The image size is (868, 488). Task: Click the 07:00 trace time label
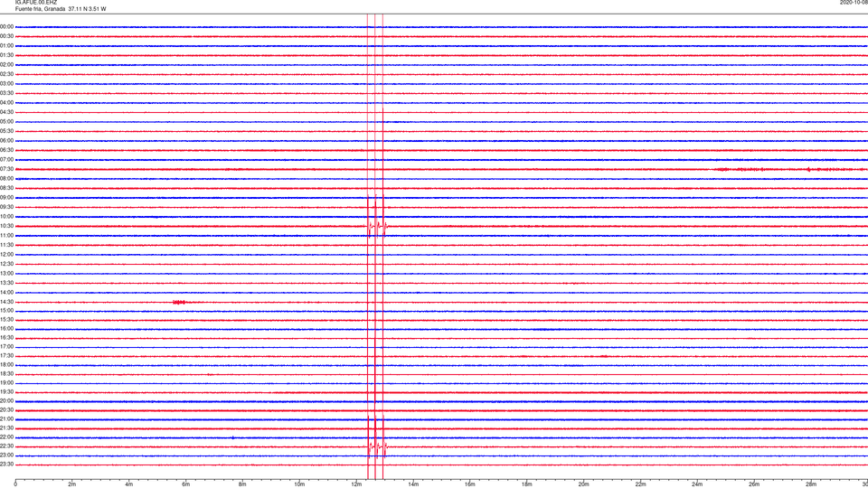click(6, 160)
